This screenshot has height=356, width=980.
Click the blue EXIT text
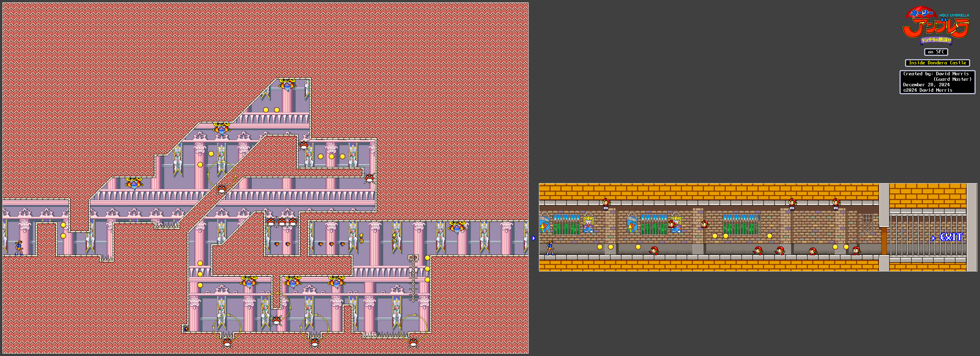[951, 237]
